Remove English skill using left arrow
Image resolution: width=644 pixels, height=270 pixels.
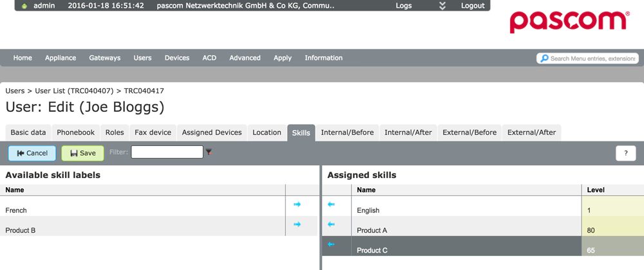click(331, 204)
